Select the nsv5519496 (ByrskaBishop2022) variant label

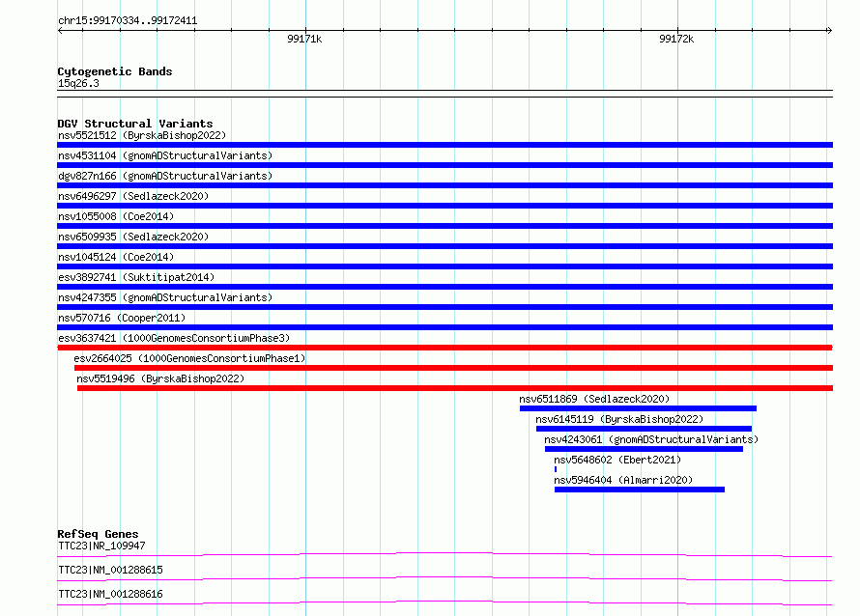pyautogui.click(x=160, y=378)
